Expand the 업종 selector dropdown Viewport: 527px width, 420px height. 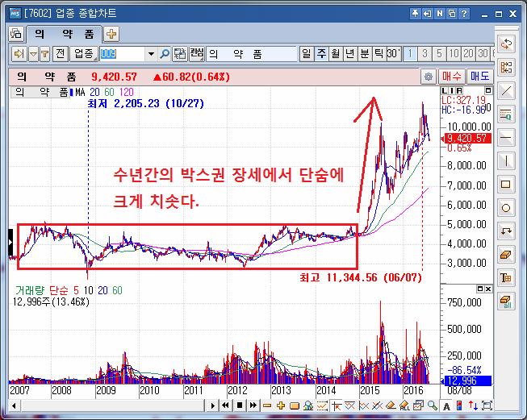83,54
